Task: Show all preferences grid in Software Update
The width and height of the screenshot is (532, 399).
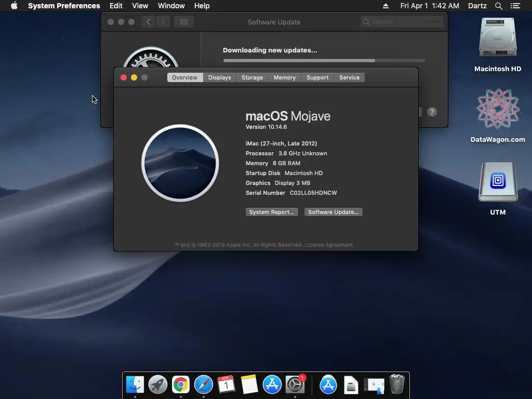Action: click(183, 22)
